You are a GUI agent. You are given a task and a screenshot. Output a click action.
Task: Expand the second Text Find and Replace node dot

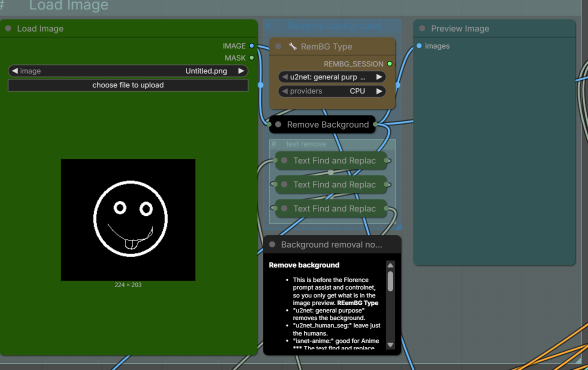pyautogui.click(x=284, y=184)
